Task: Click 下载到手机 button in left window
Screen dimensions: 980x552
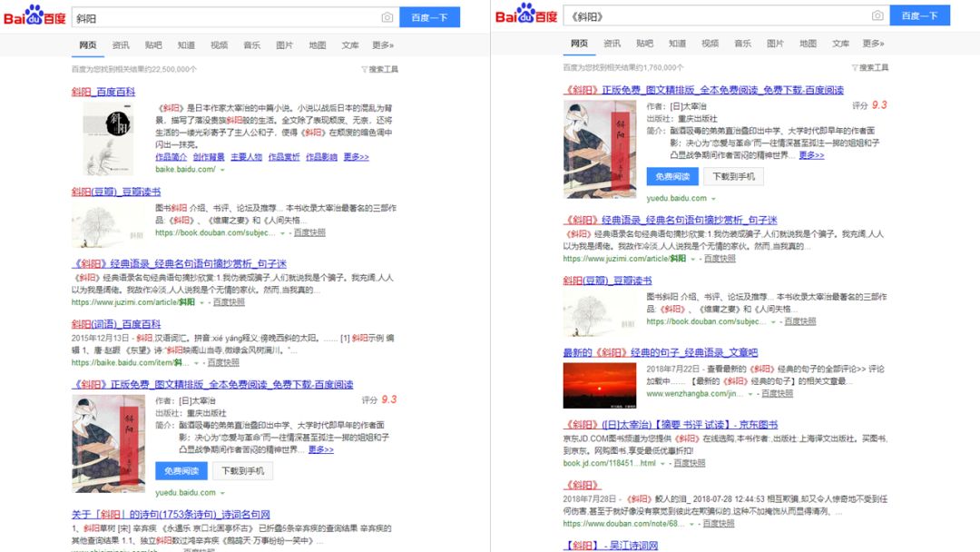Action: [x=242, y=470]
